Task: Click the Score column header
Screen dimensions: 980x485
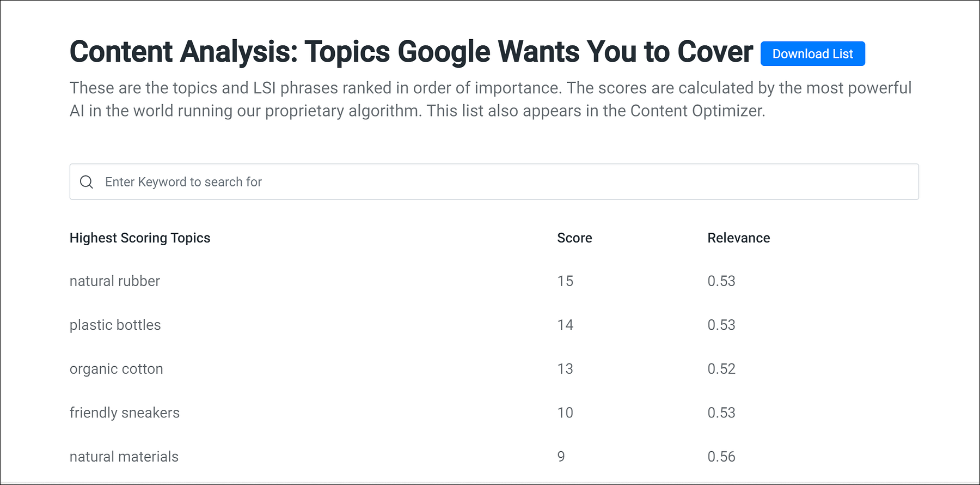Action: point(574,238)
